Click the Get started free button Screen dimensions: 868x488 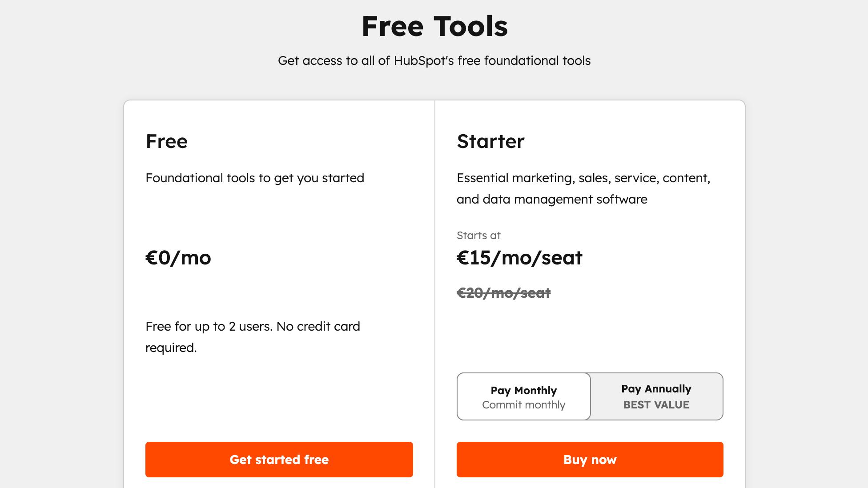279,460
